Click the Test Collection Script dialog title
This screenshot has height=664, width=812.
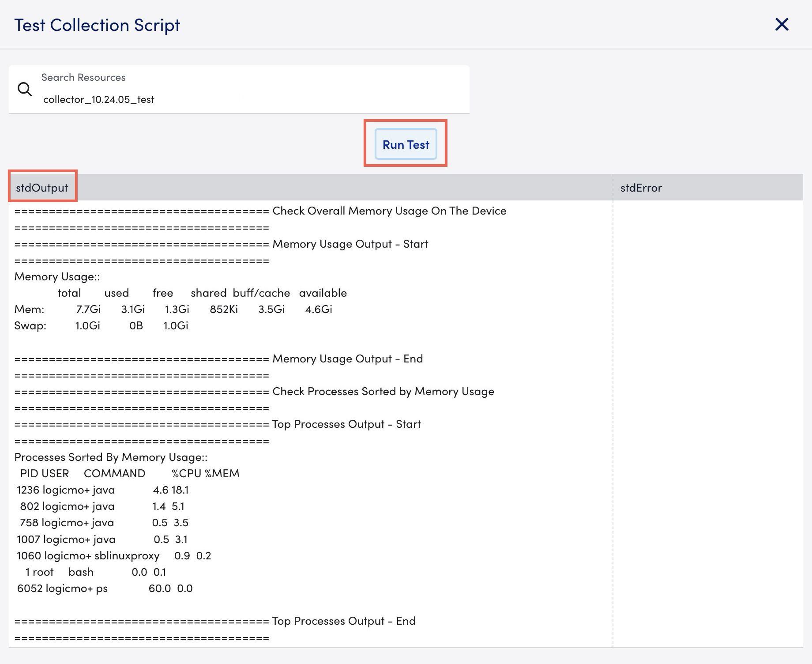tap(98, 25)
